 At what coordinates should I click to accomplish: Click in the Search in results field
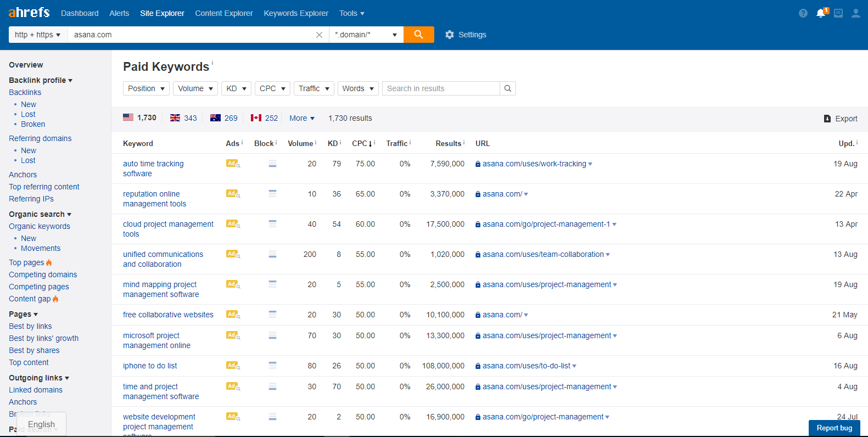click(441, 88)
